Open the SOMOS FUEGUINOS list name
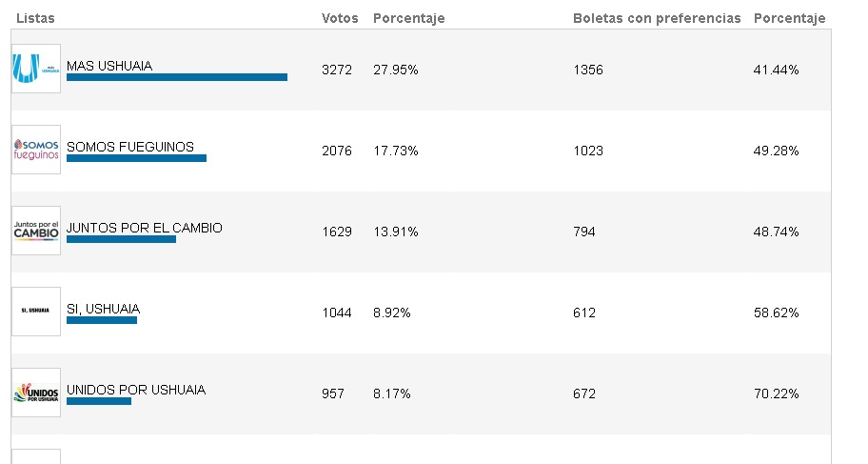The image size is (868, 464). [x=130, y=147]
